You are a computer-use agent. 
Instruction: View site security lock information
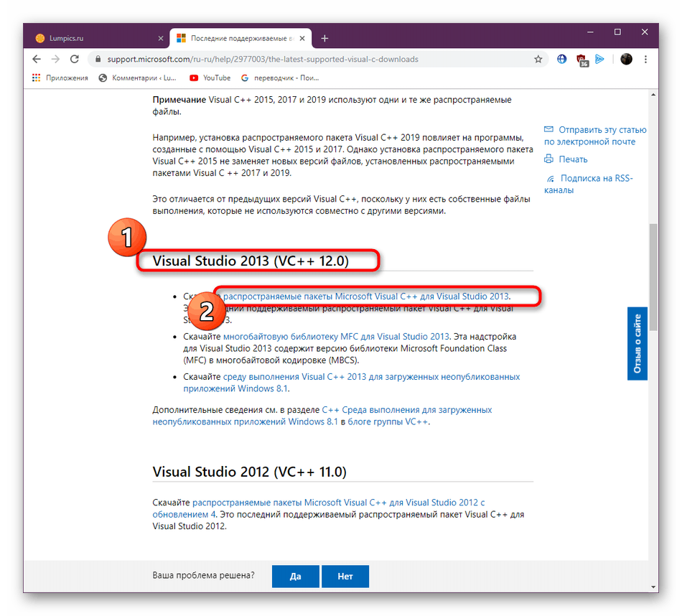click(98, 59)
